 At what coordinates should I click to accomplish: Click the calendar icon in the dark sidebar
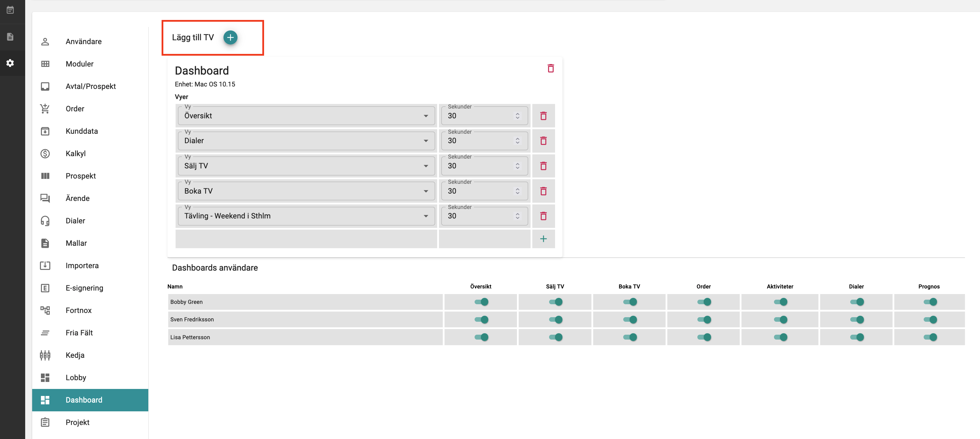point(10,10)
